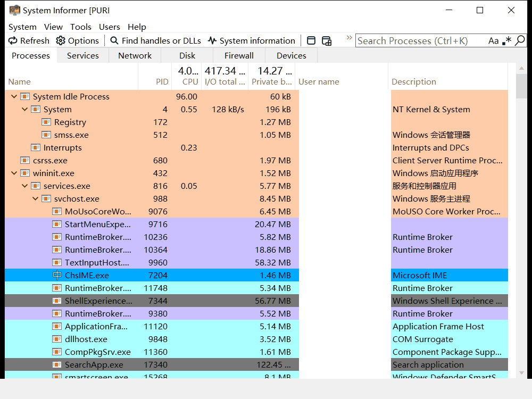
Task: Open the Users menu
Action: [109, 27]
